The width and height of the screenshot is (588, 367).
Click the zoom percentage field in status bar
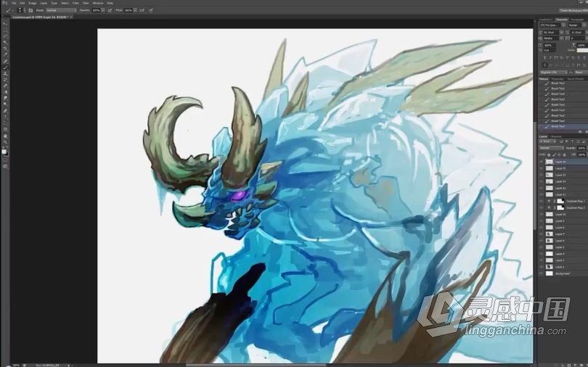pyautogui.click(x=16, y=365)
